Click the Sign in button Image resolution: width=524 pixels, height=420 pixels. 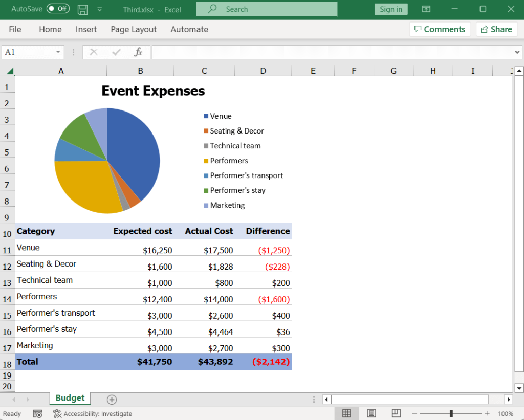click(390, 9)
